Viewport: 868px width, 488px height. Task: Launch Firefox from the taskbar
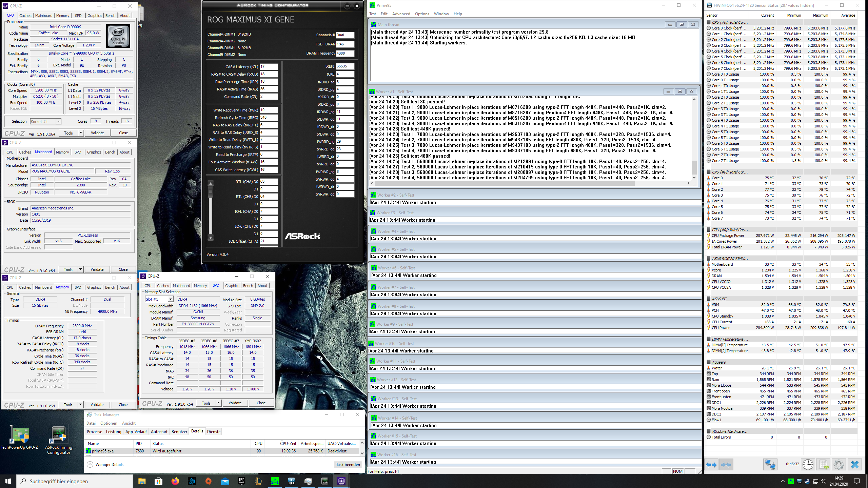[175, 481]
